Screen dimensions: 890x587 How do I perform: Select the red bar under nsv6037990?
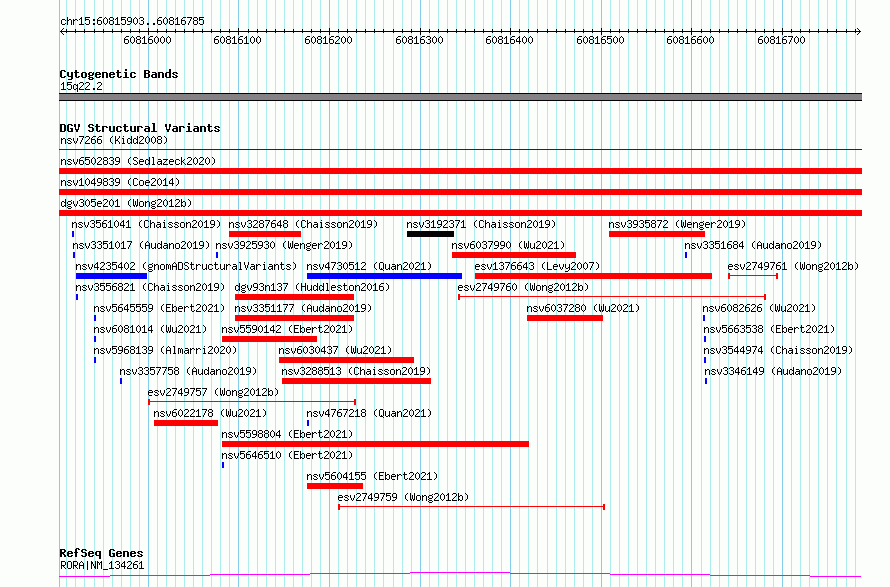tap(514, 255)
